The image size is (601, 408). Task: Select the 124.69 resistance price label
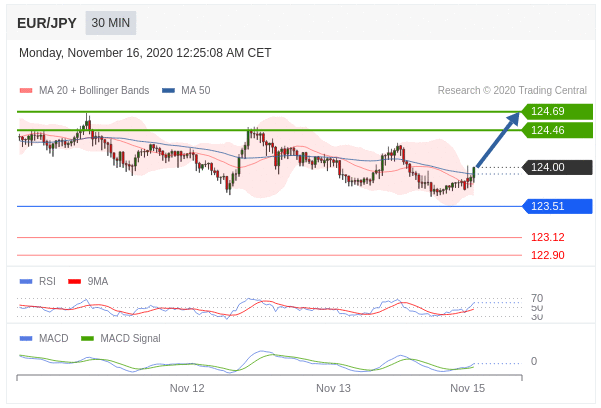point(558,112)
